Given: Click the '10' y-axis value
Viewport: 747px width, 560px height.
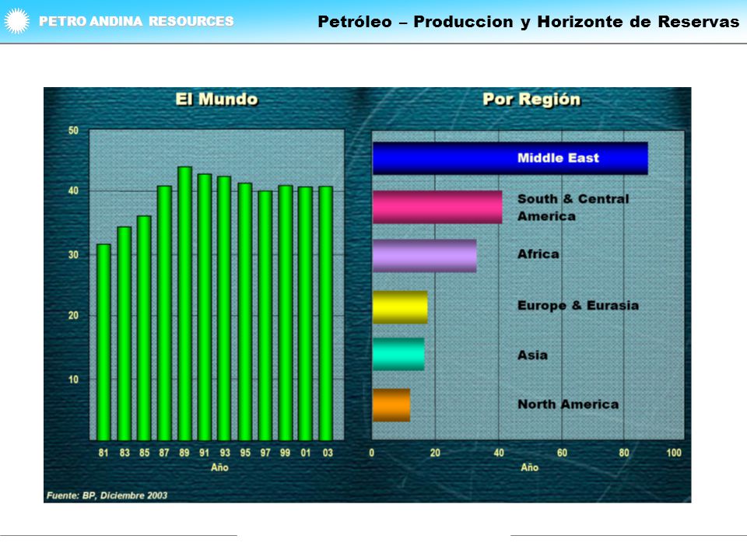Looking at the screenshot, I should tap(73, 380).
